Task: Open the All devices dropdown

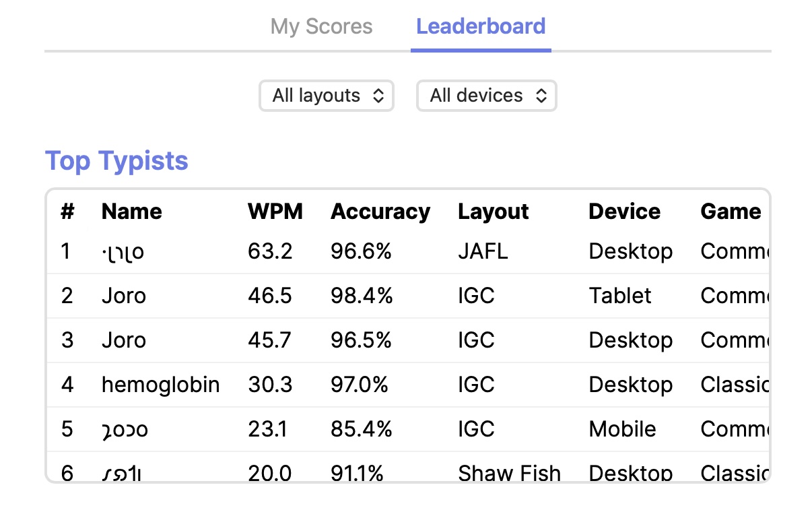Action: (487, 96)
